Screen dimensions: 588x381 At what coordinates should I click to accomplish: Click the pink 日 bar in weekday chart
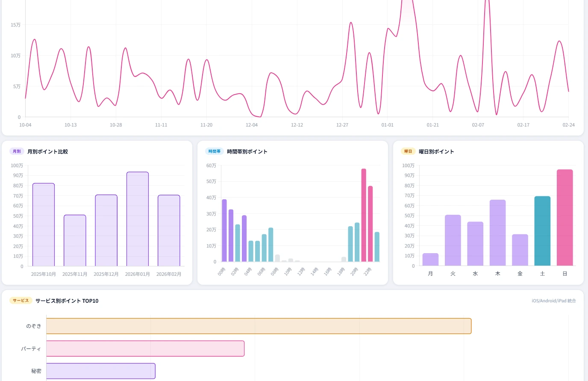(564, 218)
